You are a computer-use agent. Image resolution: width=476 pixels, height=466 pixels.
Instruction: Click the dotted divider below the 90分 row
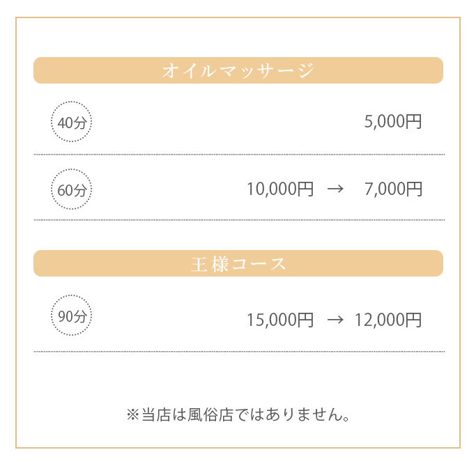238,352
